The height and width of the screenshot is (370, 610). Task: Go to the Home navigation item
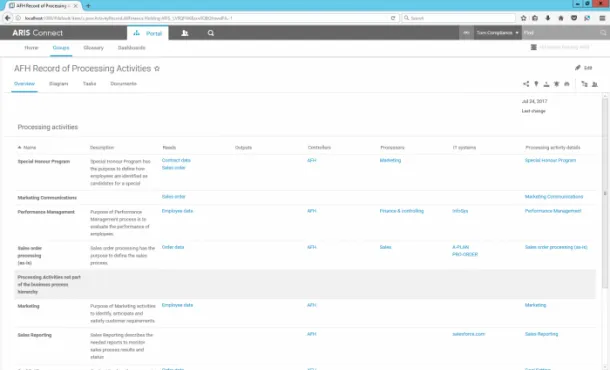(31, 47)
